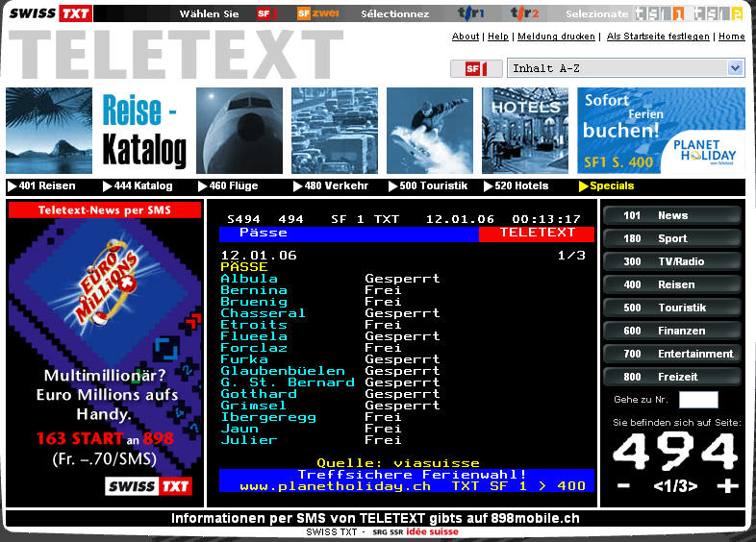Open the 520 Hotels tab
The image size is (756, 542).
click(x=516, y=186)
